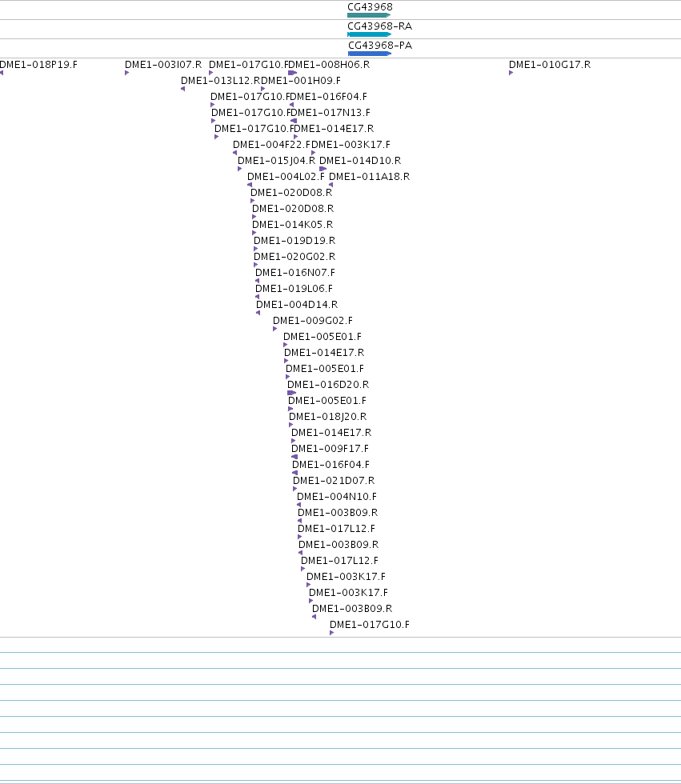Click the DME1-013L12.R label
The width and height of the screenshot is (681, 784).
click(x=221, y=81)
